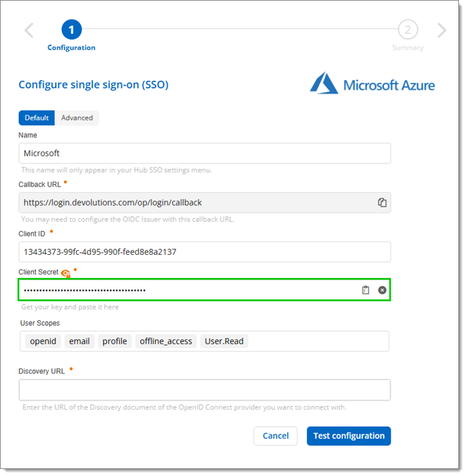This screenshot has width=466, height=476.
Task: Click into the Client ID field
Action: [x=204, y=252]
